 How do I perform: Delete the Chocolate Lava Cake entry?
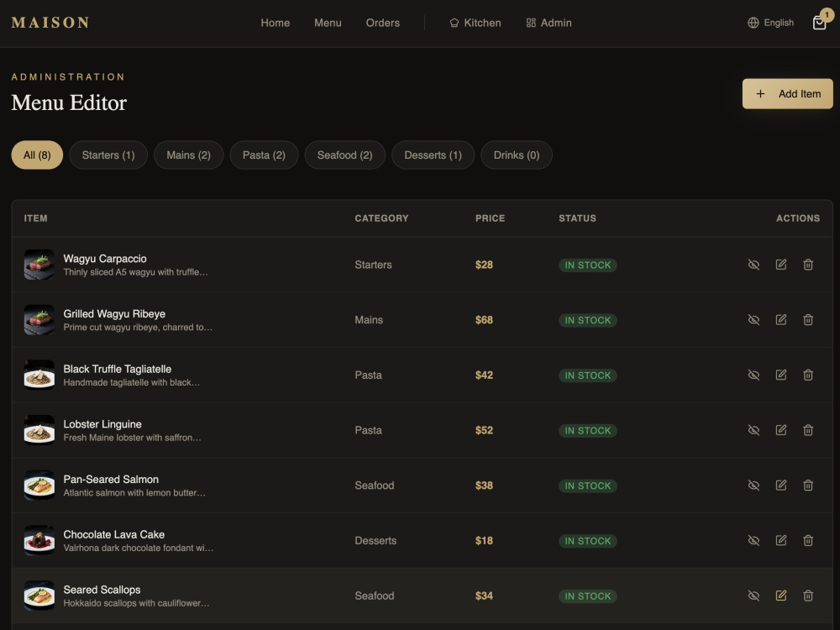click(x=808, y=540)
